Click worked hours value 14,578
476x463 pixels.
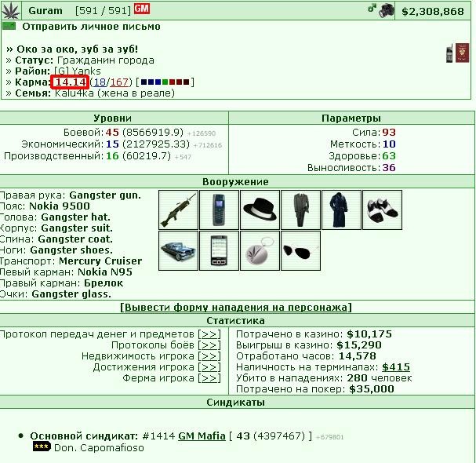(358, 356)
